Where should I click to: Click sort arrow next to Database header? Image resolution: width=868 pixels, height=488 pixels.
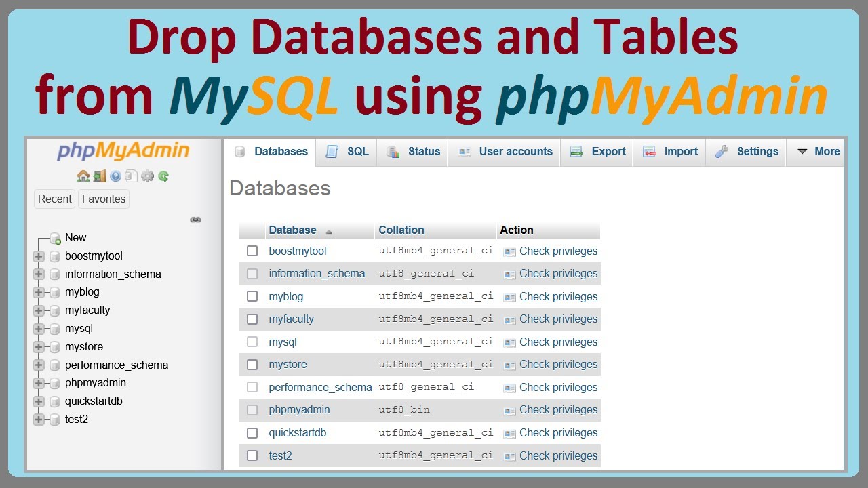329,232
